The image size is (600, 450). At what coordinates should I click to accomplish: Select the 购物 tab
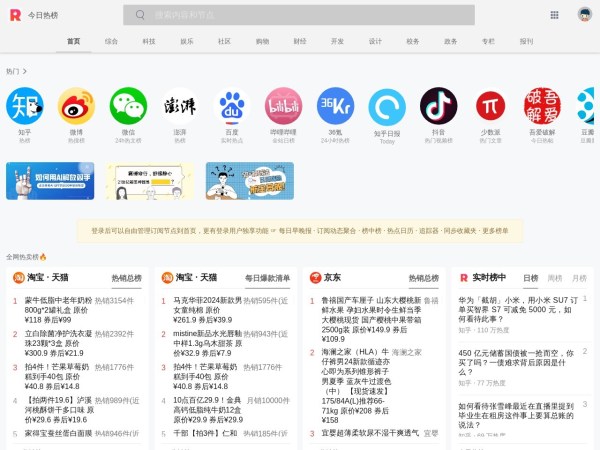pyautogui.click(x=262, y=41)
